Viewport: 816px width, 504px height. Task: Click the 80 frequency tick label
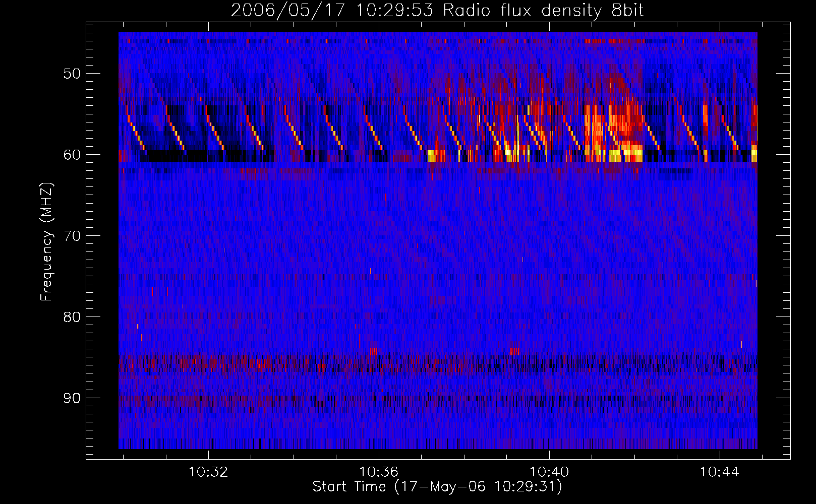72,317
